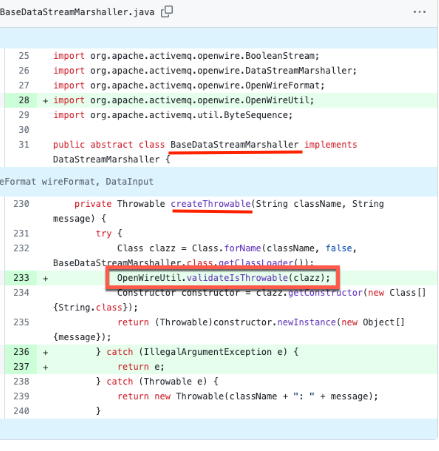The width and height of the screenshot is (439, 451).
Task: Click BaseDataStreamMarshaller class name in declaration
Action: [x=234, y=145]
